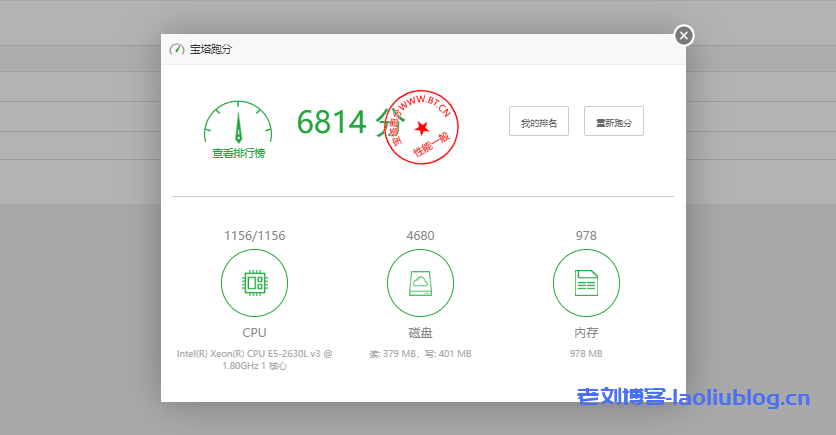Close the 宝塔跑分 dialog
The image size is (836, 435).
pyautogui.click(x=684, y=36)
